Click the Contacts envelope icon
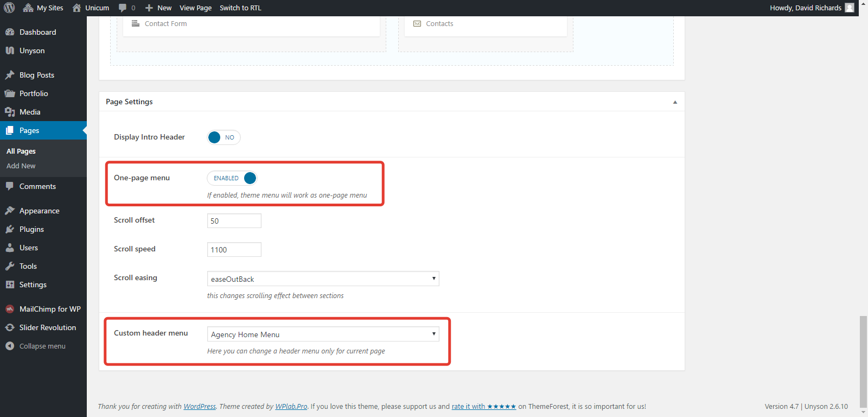This screenshot has height=417, width=868. (417, 23)
